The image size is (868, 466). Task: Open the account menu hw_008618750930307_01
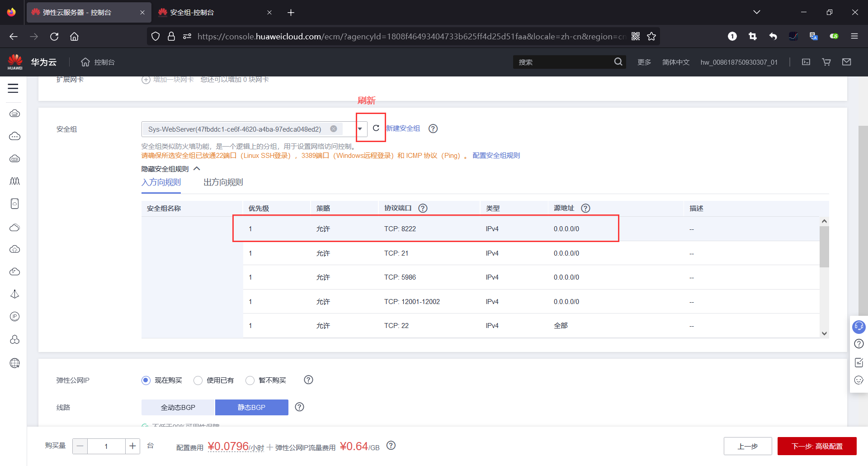(x=739, y=62)
